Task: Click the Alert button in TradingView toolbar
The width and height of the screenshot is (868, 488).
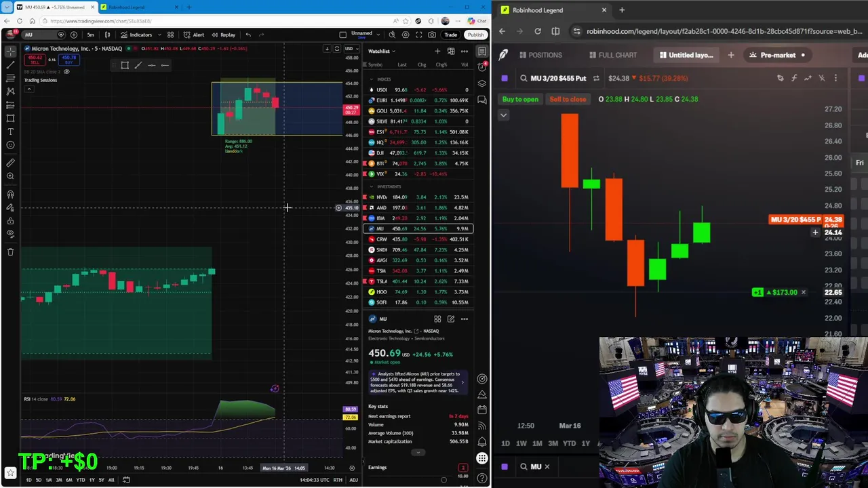Action: tap(193, 35)
